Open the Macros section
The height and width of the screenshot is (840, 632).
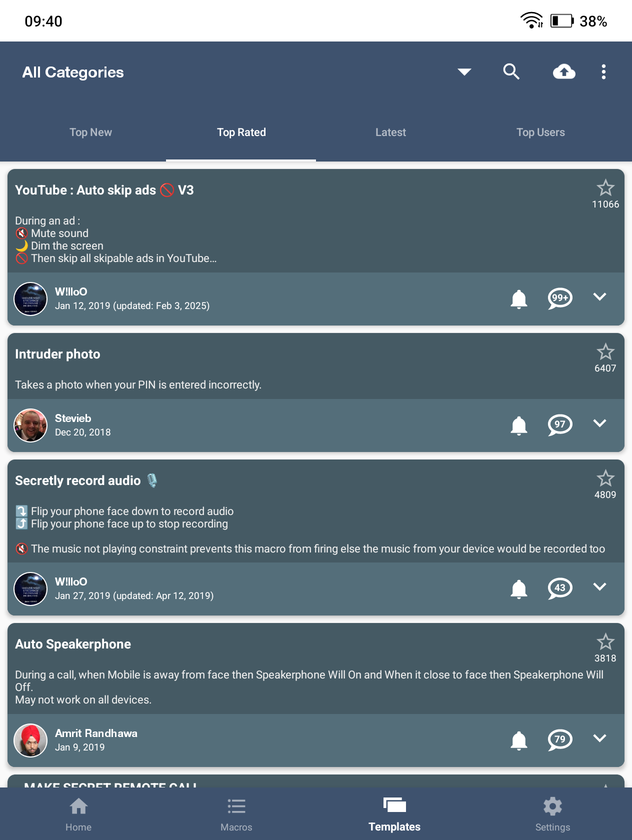point(236,814)
